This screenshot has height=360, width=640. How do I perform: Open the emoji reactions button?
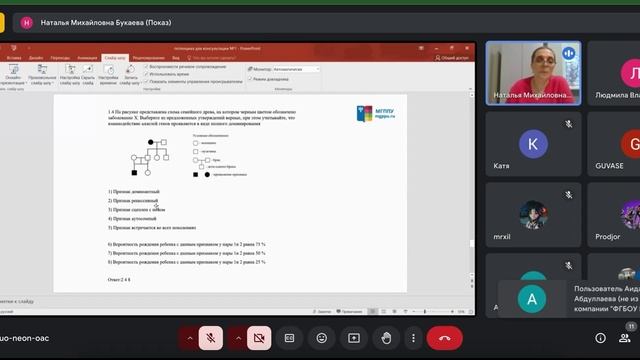click(322, 338)
